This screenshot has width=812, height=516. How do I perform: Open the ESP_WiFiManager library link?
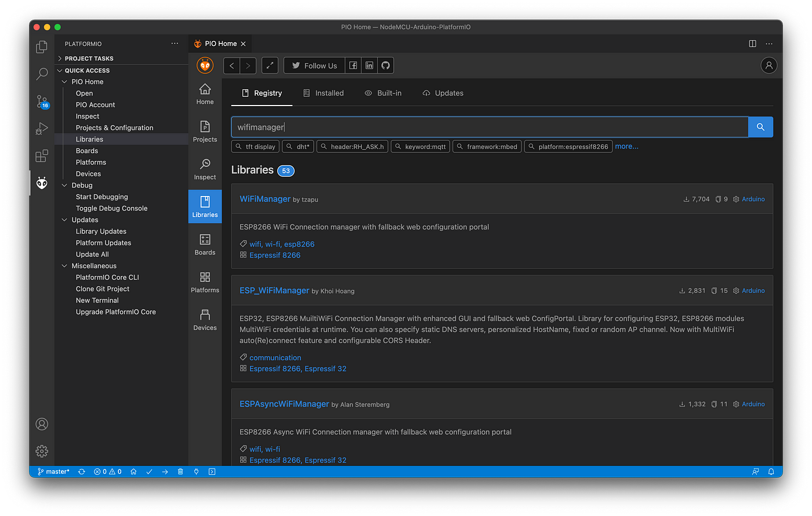274,290
